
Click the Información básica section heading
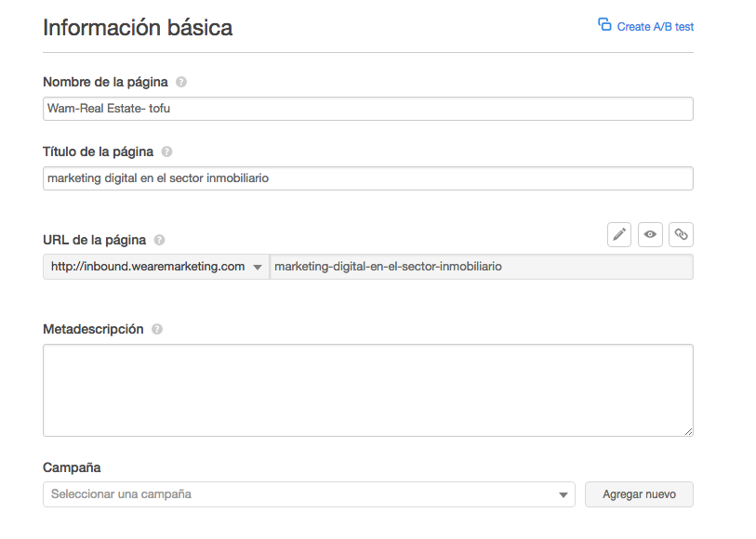pos(138,28)
